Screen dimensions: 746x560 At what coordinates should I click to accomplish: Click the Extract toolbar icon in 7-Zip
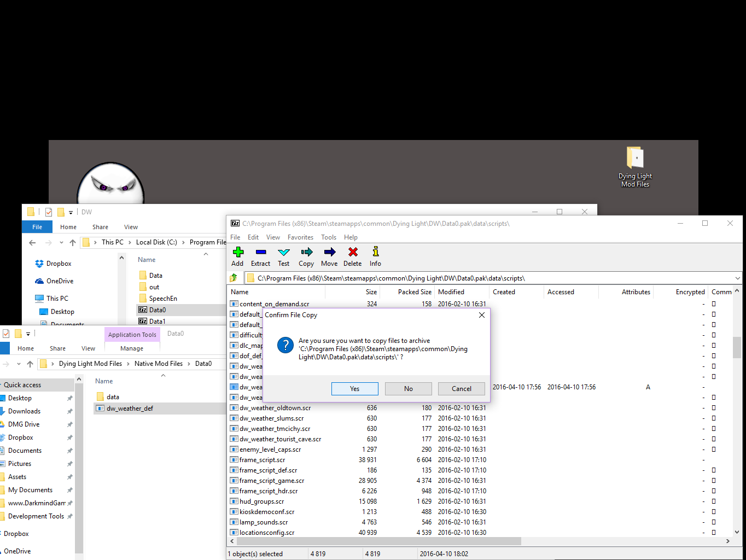pos(260,252)
